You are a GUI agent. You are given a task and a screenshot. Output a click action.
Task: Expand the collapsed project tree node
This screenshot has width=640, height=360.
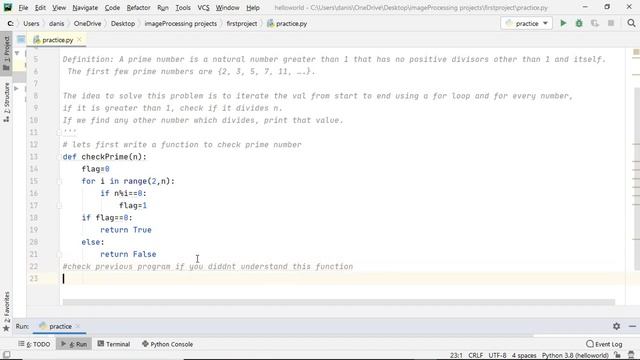(16, 88)
